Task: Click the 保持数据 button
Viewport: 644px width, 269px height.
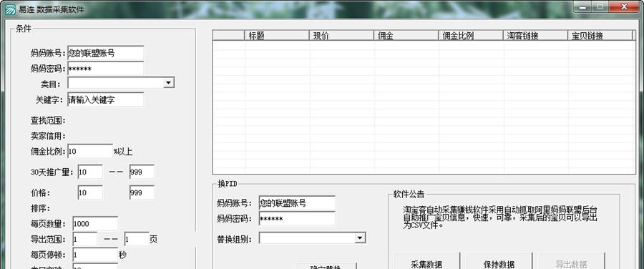Action: tap(499, 262)
